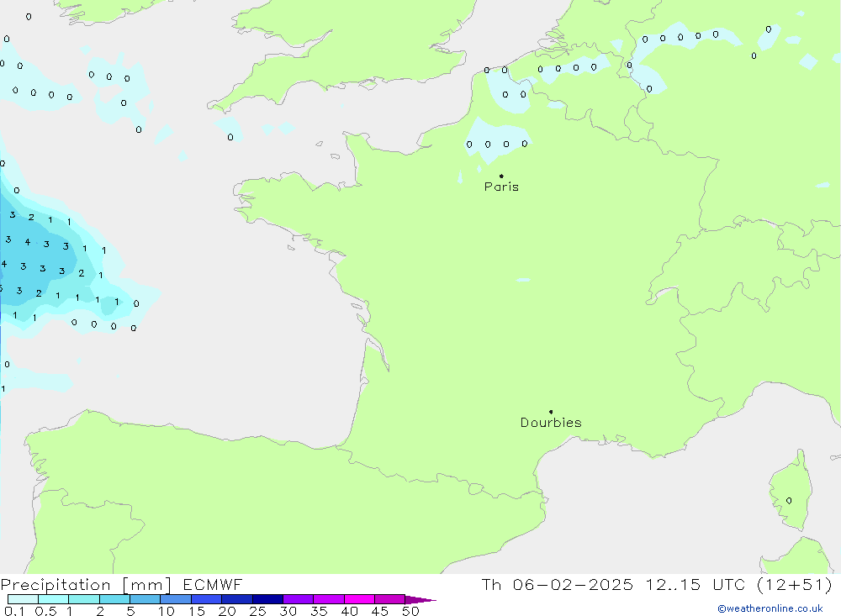Click the Dourbies city marker dot

551,412
